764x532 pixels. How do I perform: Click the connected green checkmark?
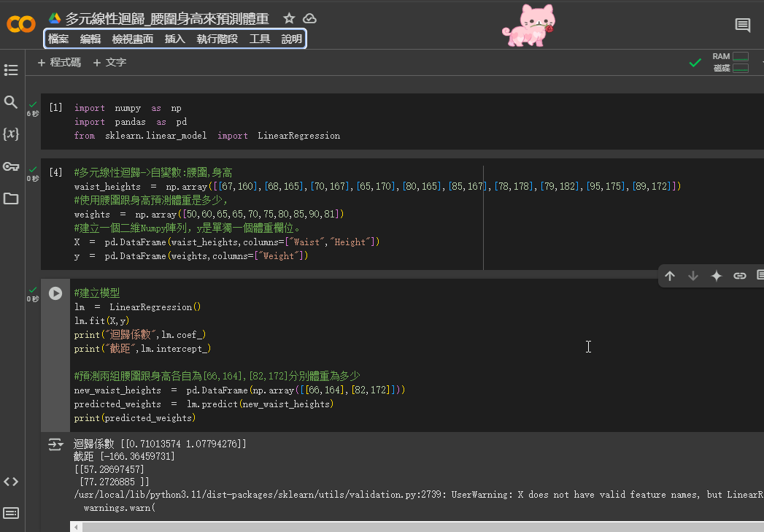(x=695, y=63)
